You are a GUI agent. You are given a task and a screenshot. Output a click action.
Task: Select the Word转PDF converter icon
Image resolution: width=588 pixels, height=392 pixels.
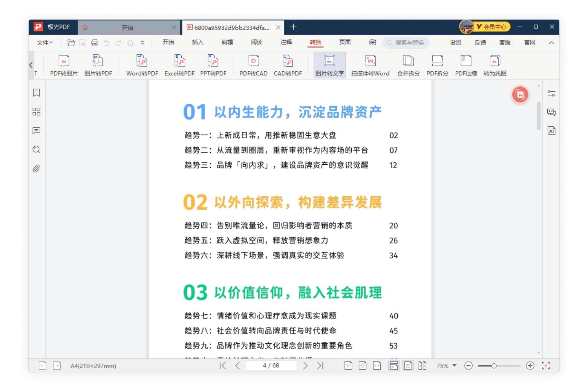point(142,65)
